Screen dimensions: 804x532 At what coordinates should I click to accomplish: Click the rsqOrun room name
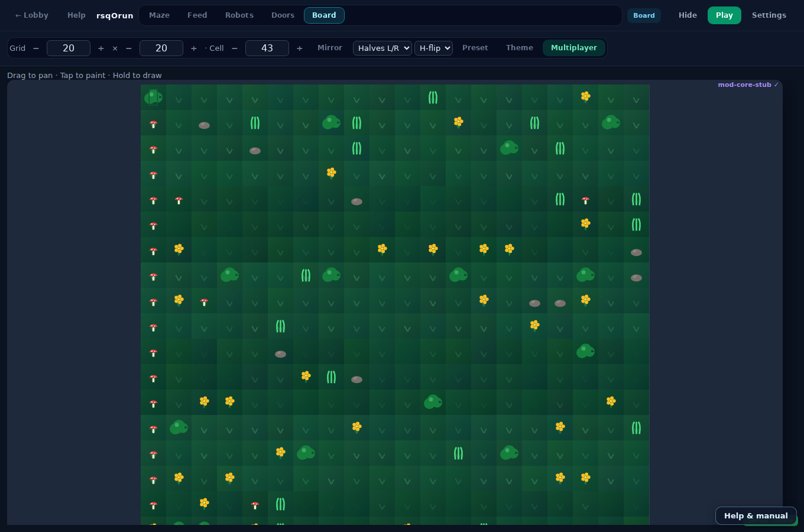pos(115,16)
